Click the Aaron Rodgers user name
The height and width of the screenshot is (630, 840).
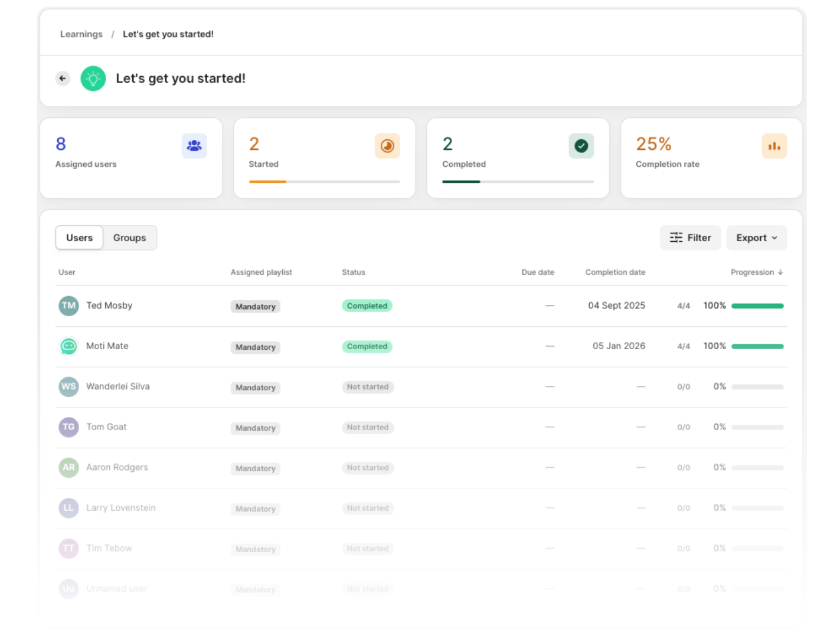[117, 467]
